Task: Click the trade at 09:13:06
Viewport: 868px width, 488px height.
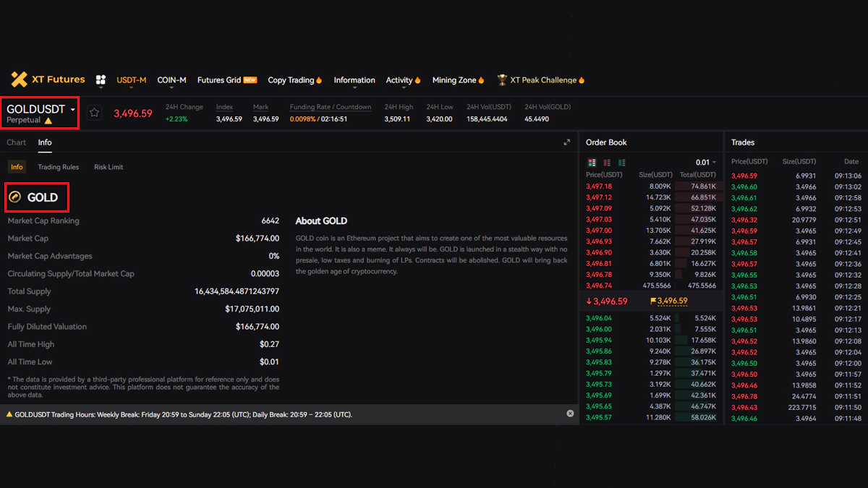Action: click(796, 176)
